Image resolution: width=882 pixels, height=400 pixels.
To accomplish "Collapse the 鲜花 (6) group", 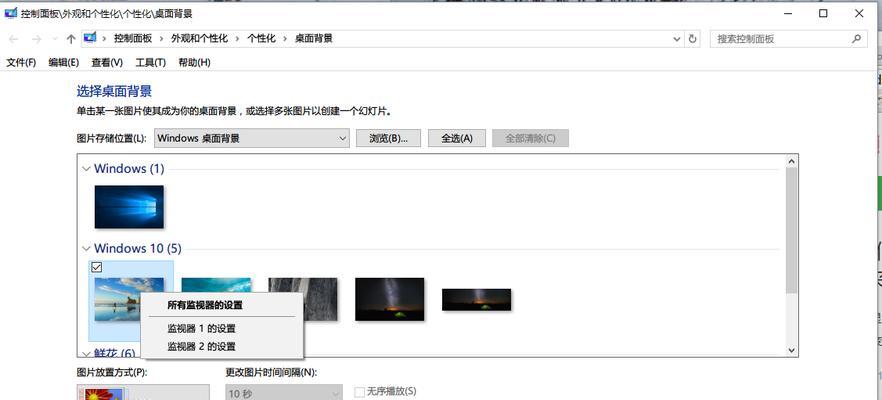I will [86, 354].
